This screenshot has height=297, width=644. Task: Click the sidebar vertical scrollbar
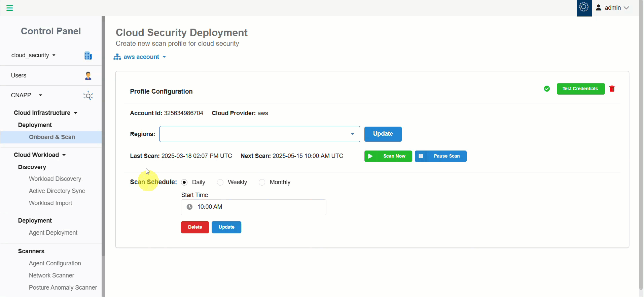103,136
